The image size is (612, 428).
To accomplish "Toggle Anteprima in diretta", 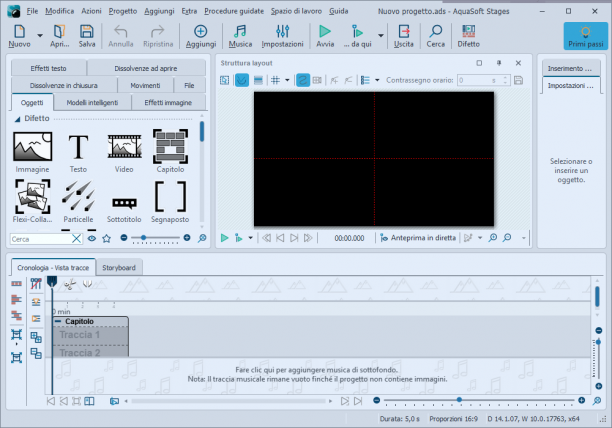I will pos(418,238).
